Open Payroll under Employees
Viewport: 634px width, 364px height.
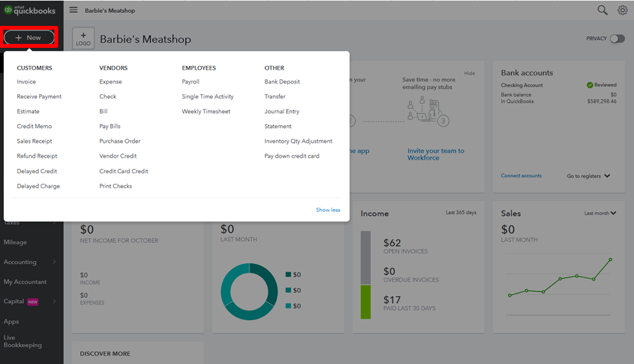click(190, 81)
